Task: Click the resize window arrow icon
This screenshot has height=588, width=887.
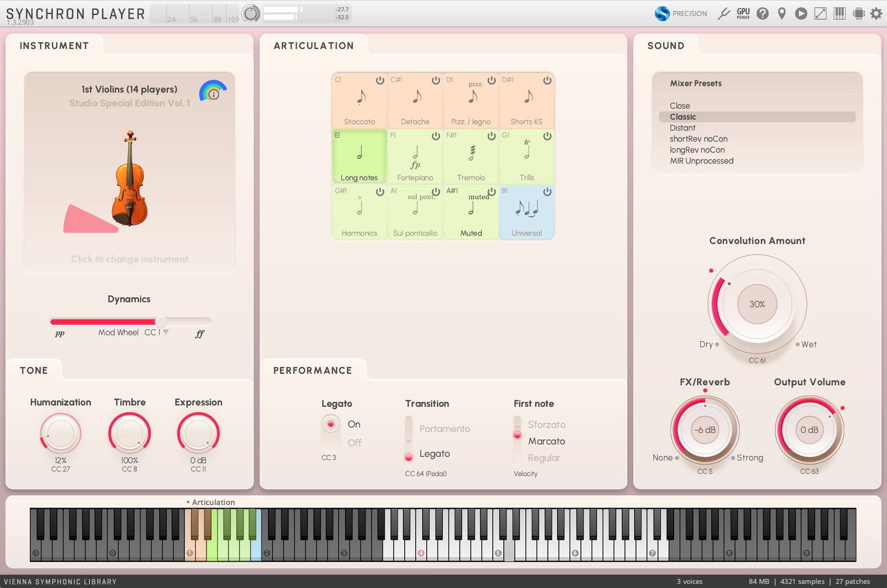Action: click(x=820, y=13)
